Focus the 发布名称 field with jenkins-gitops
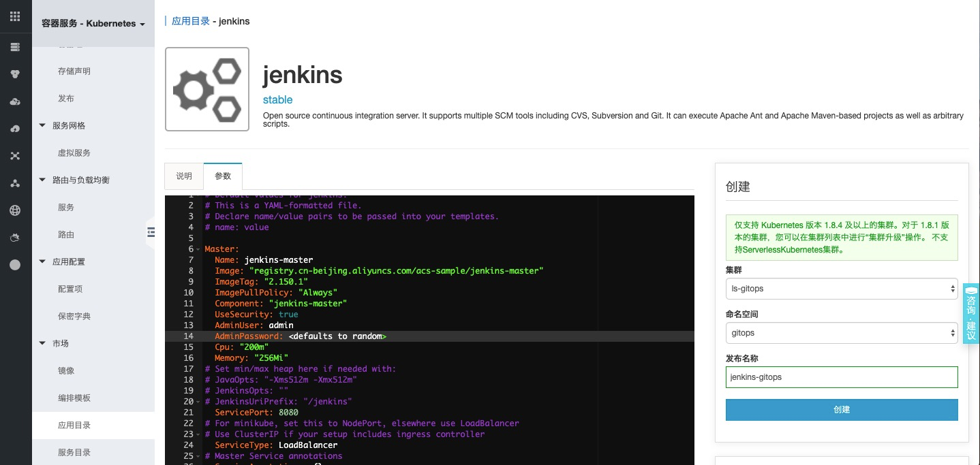This screenshot has width=980, height=465. (x=842, y=377)
